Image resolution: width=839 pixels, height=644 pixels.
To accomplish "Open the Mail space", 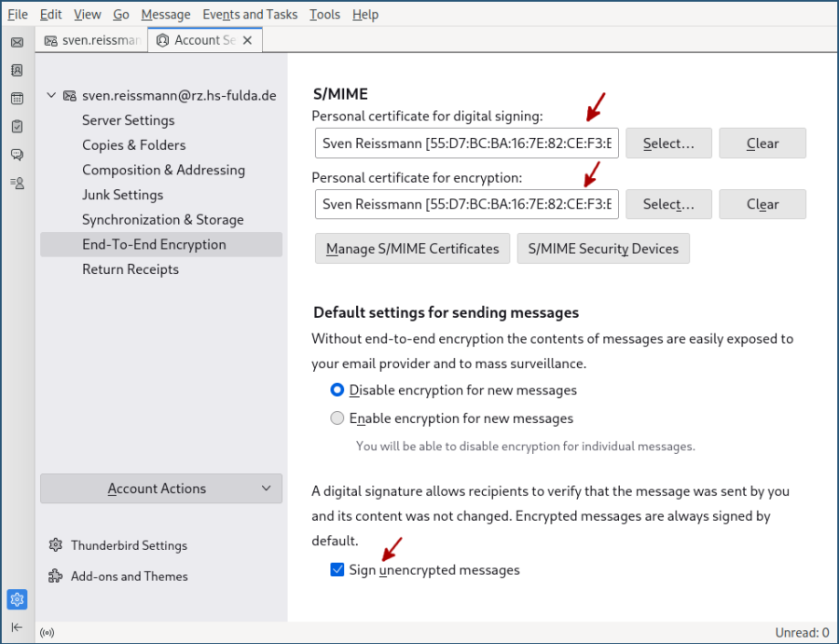I will tap(17, 42).
